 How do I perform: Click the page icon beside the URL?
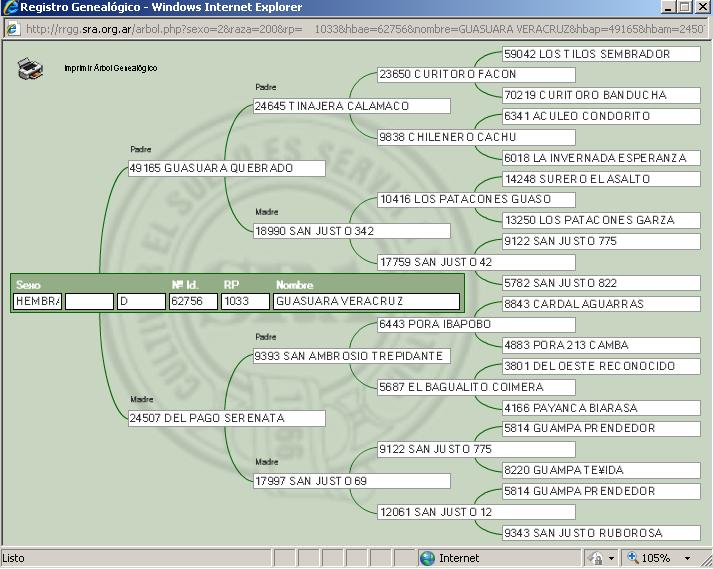[12, 28]
